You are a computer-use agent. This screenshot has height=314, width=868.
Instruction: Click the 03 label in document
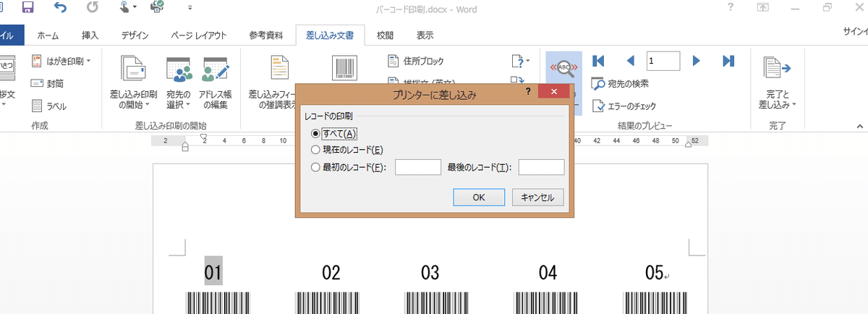(x=430, y=273)
